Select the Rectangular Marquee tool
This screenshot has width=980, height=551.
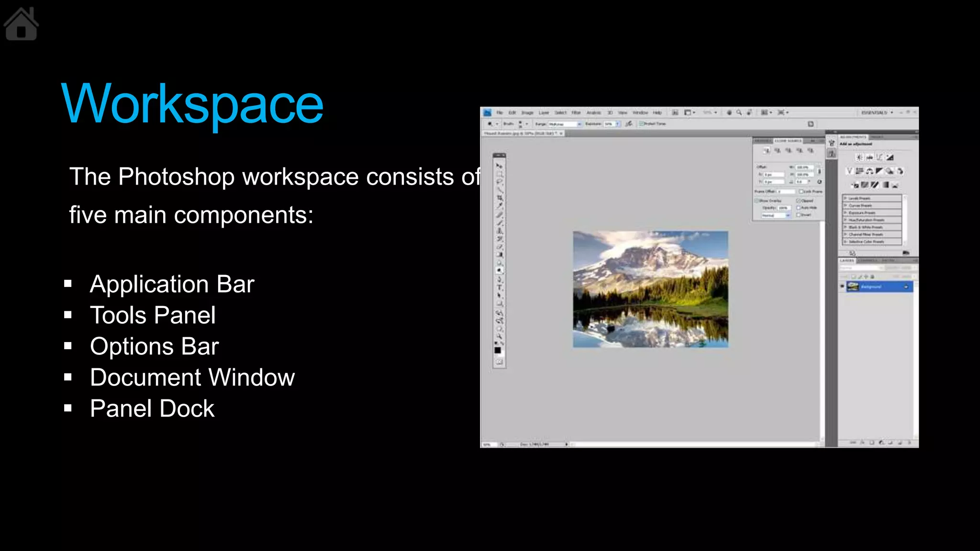tap(500, 174)
